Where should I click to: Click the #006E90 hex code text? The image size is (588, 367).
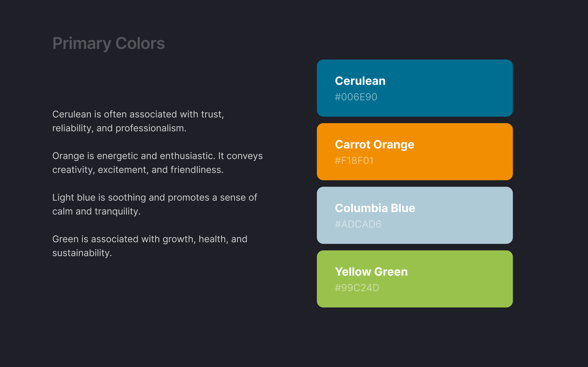pyautogui.click(x=356, y=97)
